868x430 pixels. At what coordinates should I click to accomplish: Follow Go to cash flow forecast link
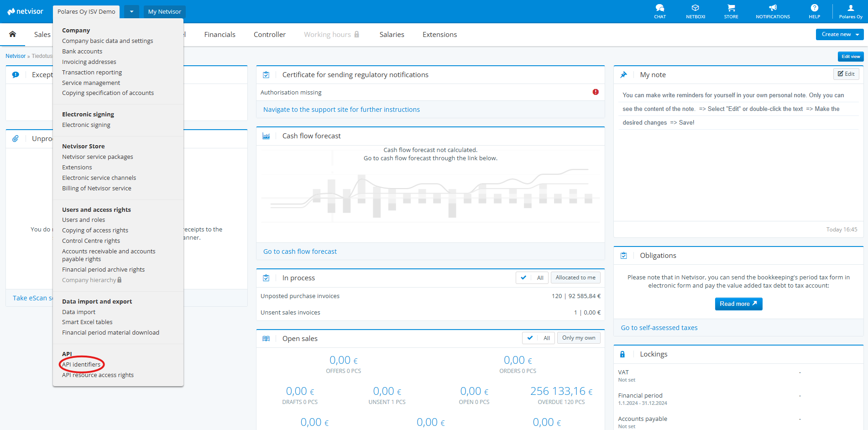pyautogui.click(x=300, y=252)
